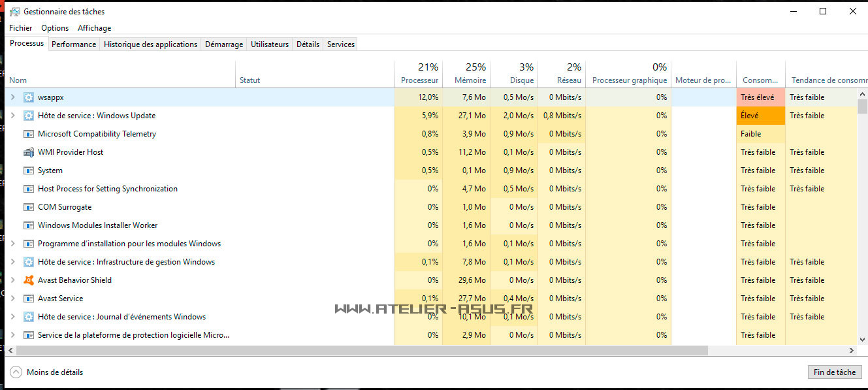
Task: Click the 'Élevé' consumption cell for Windows Update
Action: 760,116
